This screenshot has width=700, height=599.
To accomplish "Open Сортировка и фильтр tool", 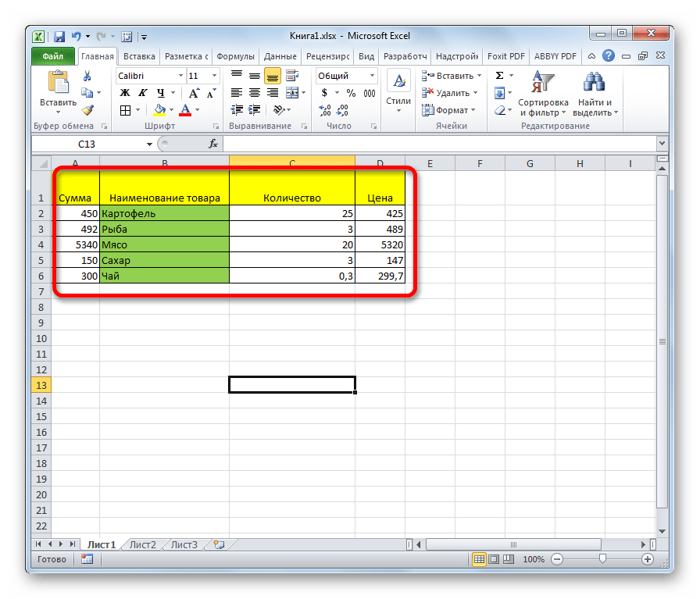I will [x=544, y=92].
